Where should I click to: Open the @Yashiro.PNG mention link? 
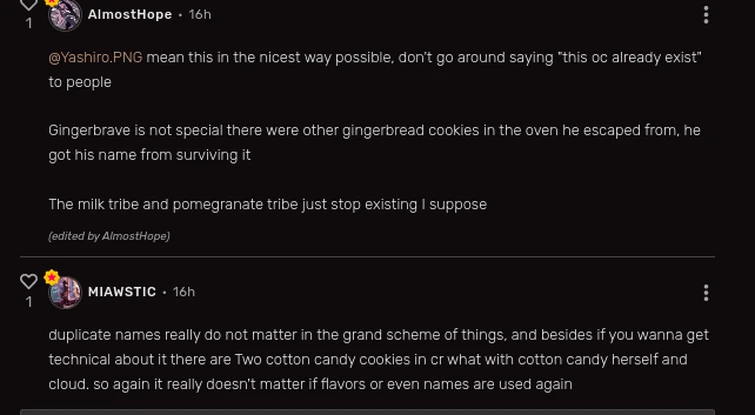95,58
